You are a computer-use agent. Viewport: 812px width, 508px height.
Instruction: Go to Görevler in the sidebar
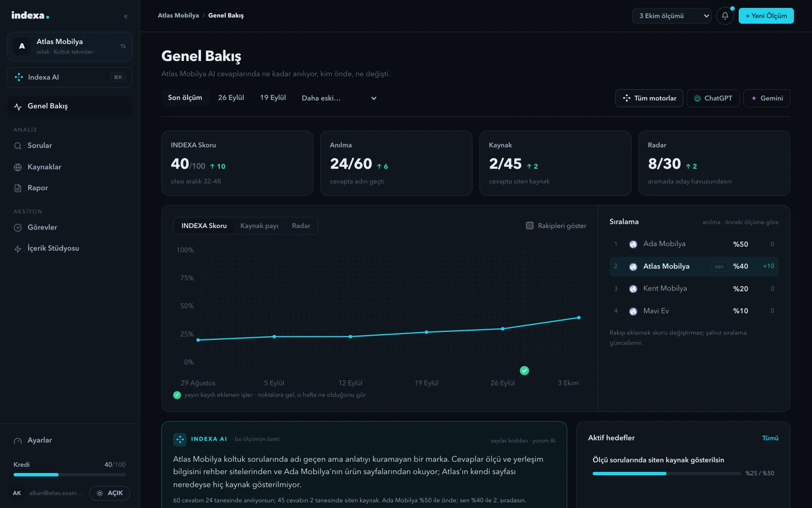[x=70, y=228]
